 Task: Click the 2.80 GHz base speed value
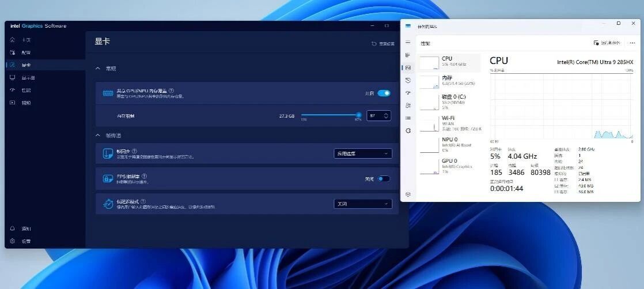coord(586,149)
